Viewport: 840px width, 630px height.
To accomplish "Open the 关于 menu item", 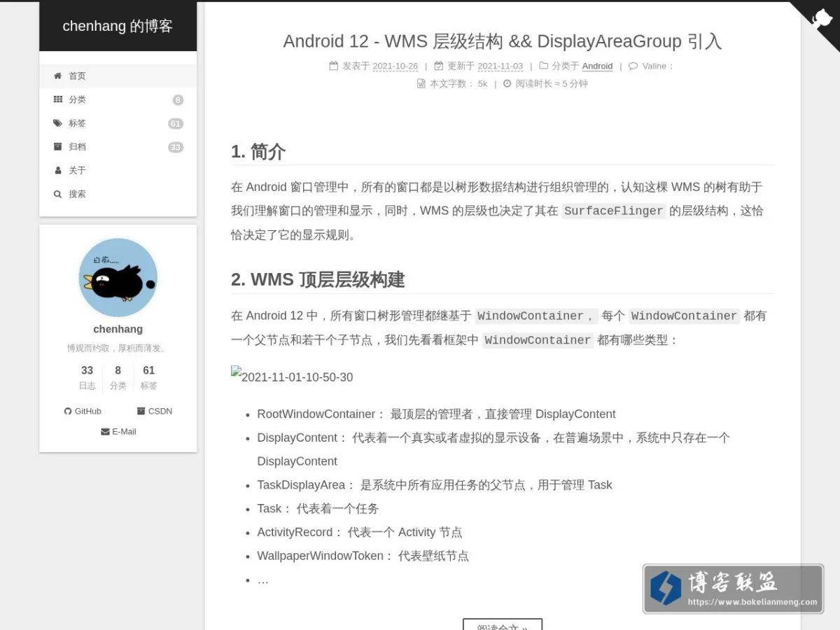I will click(118, 171).
